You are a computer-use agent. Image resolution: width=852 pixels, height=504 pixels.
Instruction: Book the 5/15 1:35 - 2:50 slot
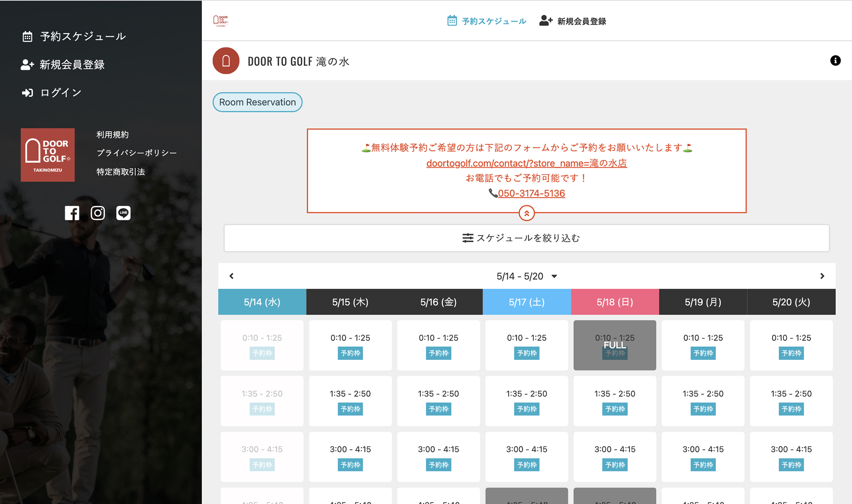(x=350, y=401)
